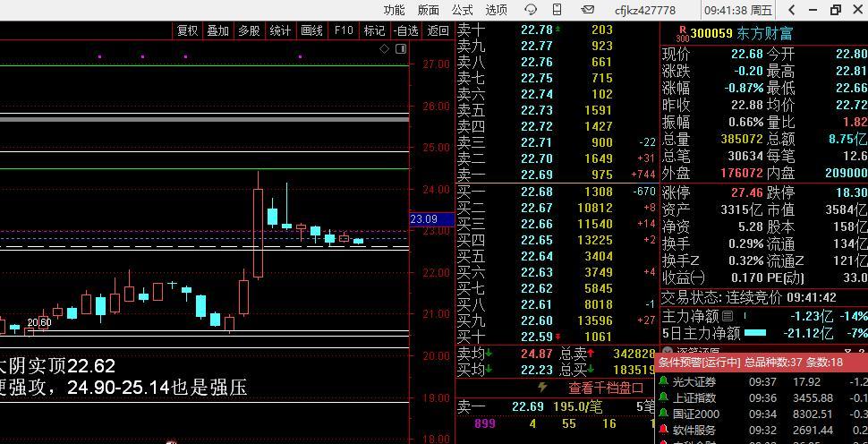Click the 买十 price 22.59
The image size is (868, 444).
click(536, 337)
